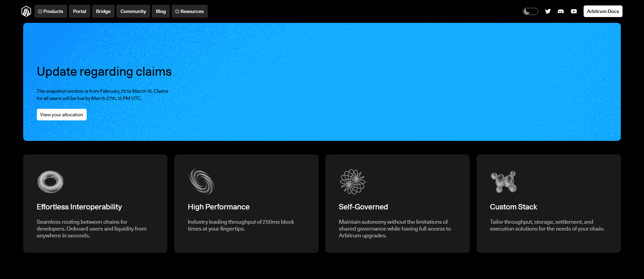The image size is (644, 279).
Task: Visit the Blog nav item
Action: [161, 11]
